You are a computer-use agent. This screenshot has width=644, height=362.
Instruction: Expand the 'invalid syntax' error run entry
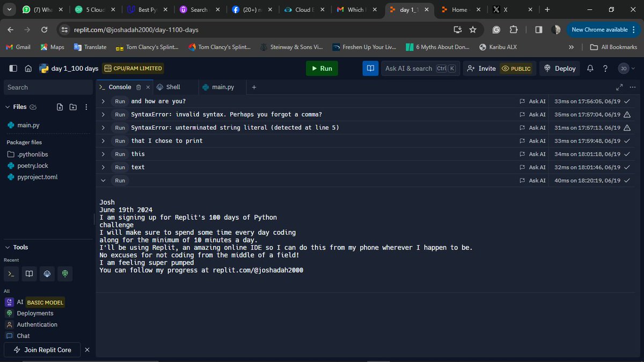pos(103,114)
